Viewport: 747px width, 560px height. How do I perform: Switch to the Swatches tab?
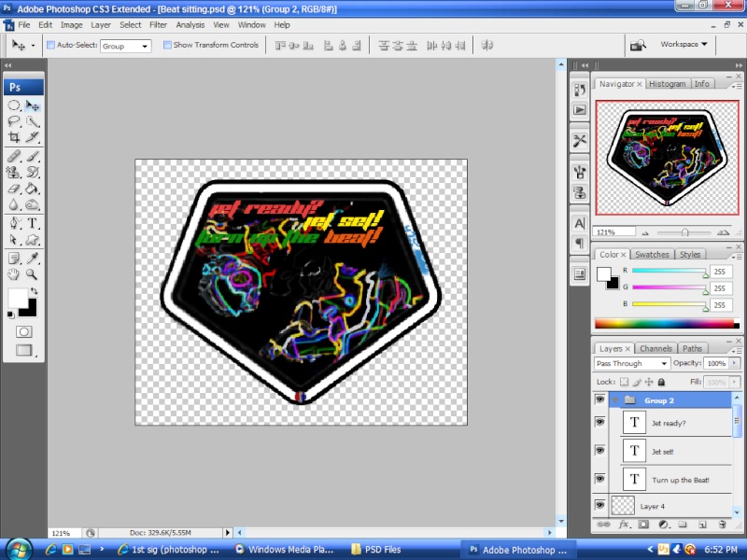[652, 254]
